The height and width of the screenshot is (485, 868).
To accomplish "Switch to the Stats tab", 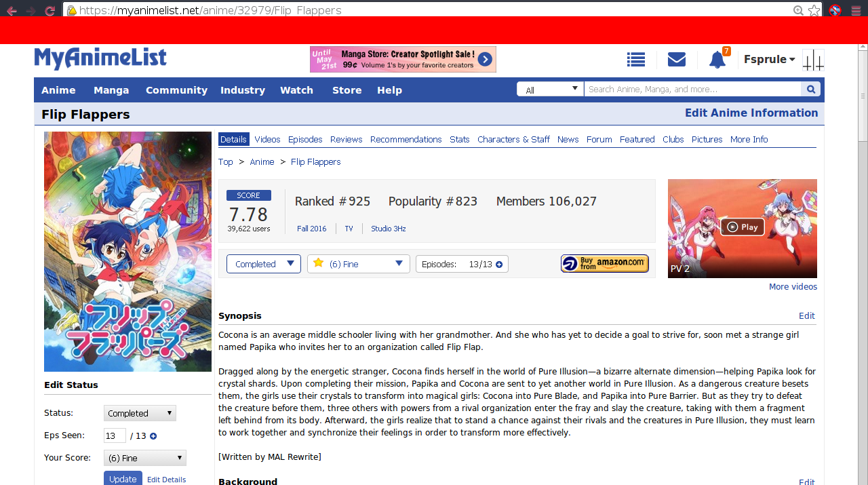I will (x=460, y=139).
